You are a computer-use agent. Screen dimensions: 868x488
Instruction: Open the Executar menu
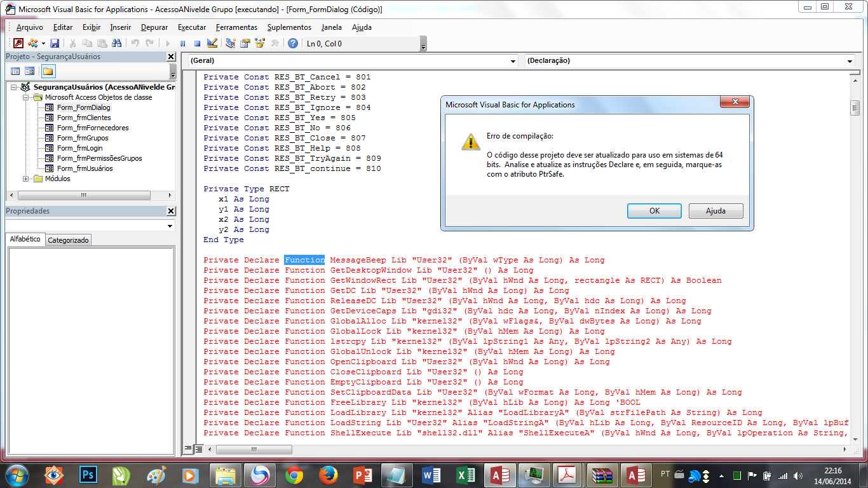pos(192,27)
